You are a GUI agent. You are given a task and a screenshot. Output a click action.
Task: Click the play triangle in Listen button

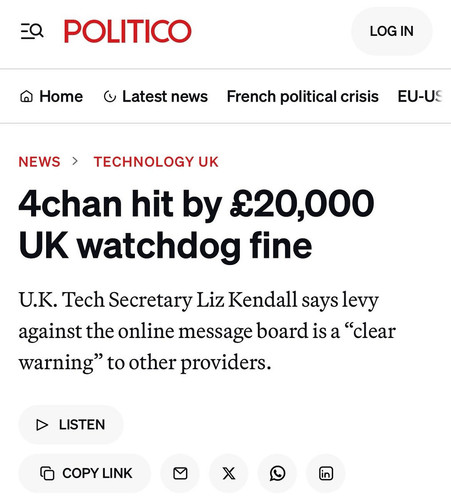(42, 425)
